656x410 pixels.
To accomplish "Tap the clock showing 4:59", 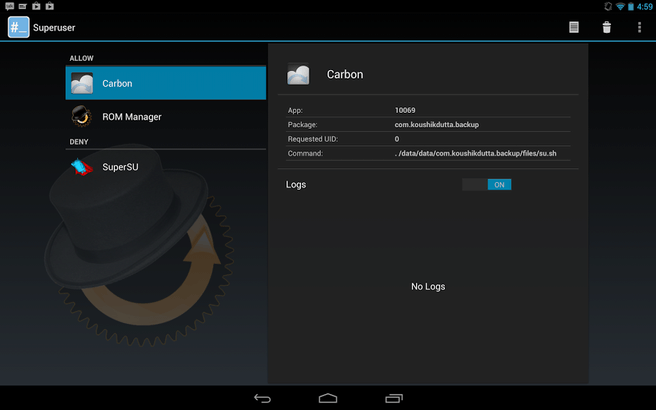I will click(x=645, y=6).
